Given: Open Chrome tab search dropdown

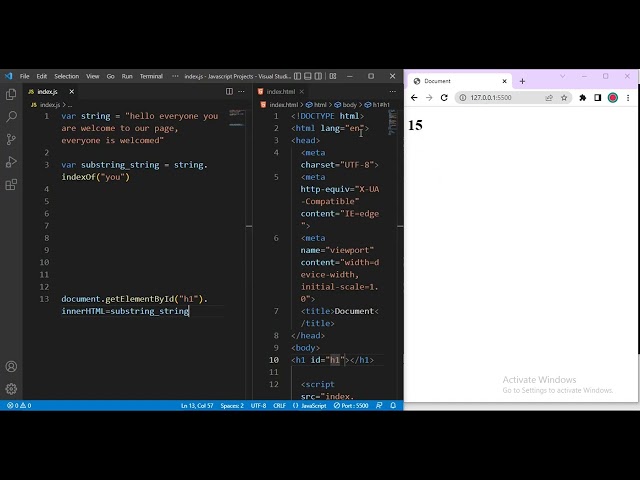Looking at the screenshot, I should coord(562,76).
